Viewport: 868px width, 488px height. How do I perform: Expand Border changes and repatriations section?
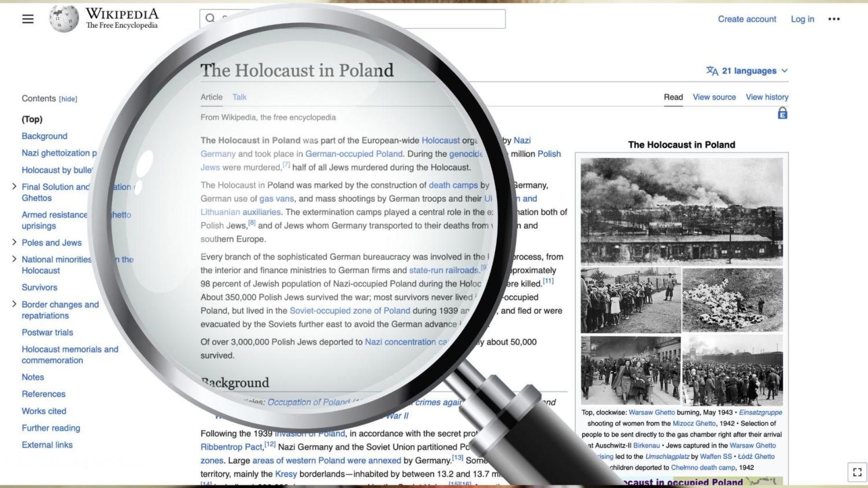click(x=14, y=304)
